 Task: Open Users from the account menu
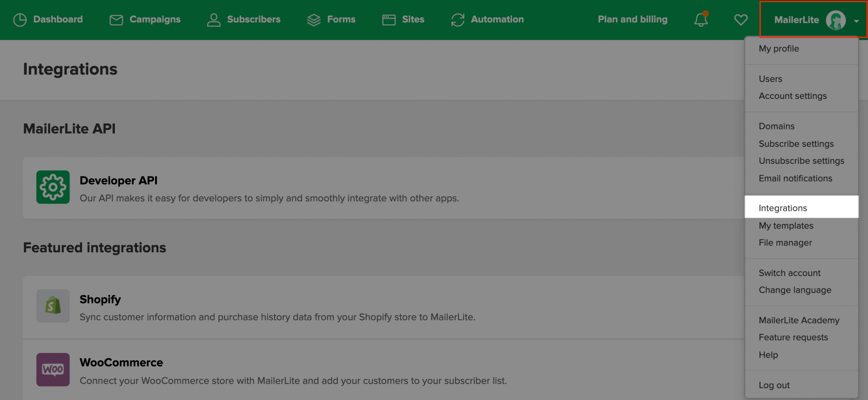point(771,79)
